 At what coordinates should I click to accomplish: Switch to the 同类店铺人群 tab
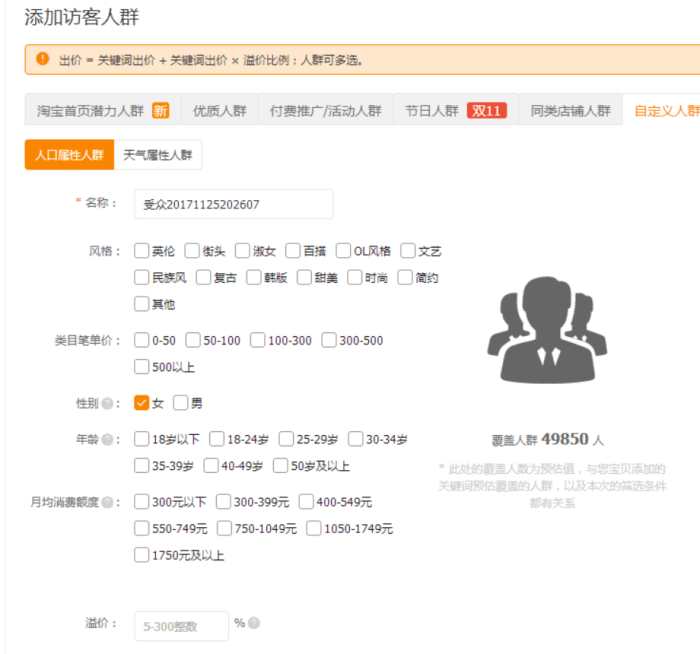coord(570,110)
